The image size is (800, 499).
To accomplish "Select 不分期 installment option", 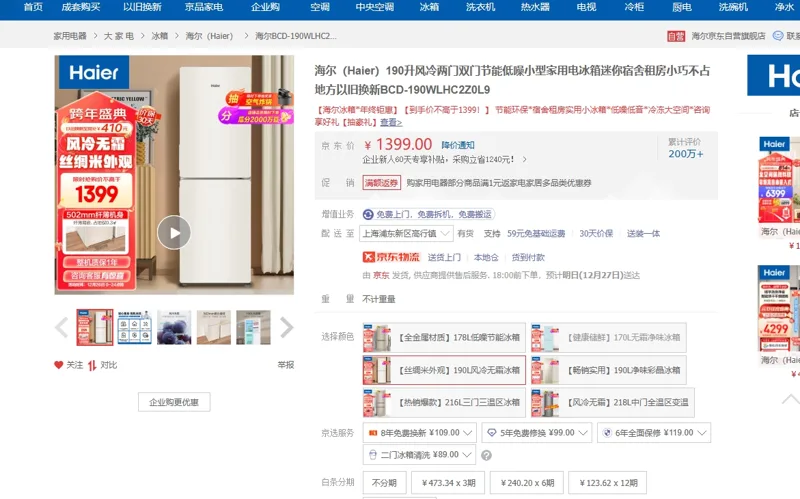I will pyautogui.click(x=384, y=483).
